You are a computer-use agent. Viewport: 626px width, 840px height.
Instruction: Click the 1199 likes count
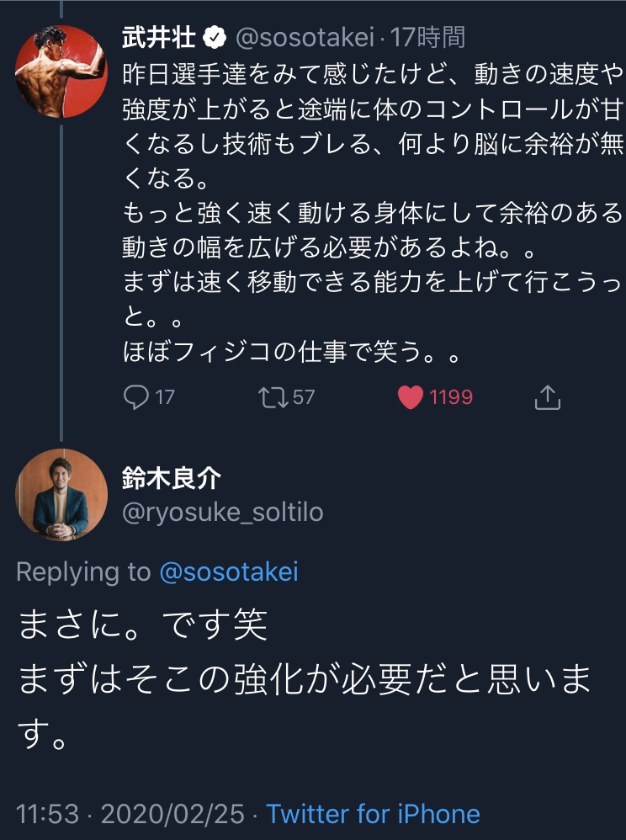pos(451,396)
